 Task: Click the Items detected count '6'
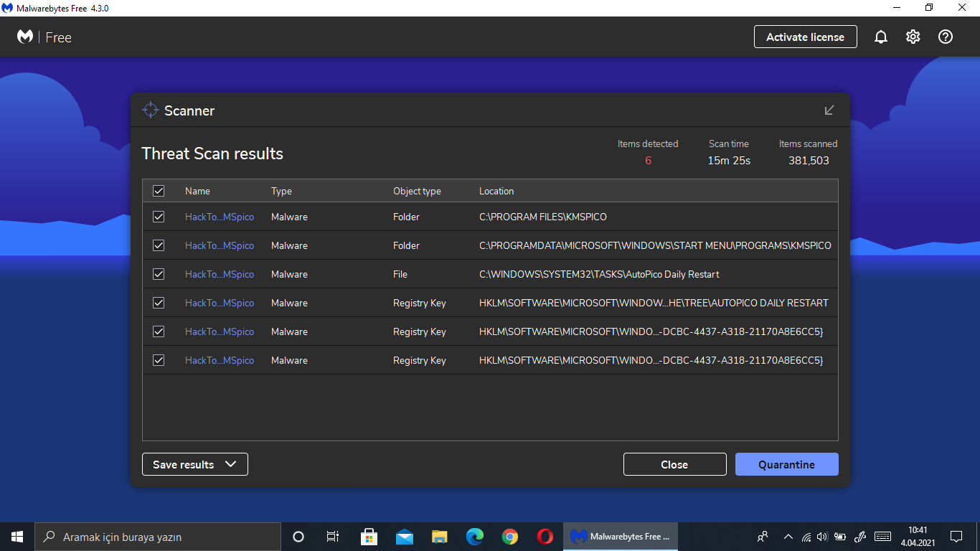tap(648, 161)
